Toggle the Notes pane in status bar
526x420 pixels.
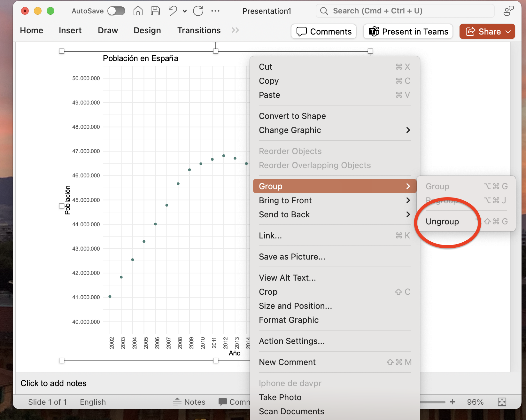(189, 402)
